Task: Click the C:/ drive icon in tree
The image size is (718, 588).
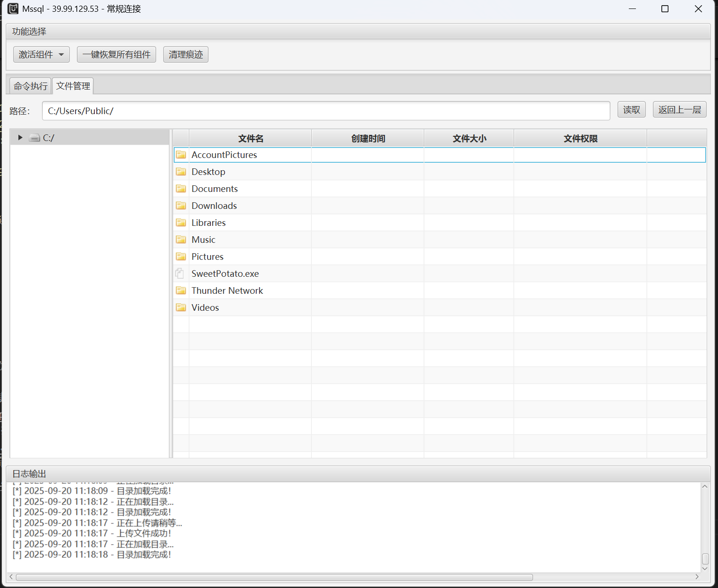Action: (x=34, y=138)
